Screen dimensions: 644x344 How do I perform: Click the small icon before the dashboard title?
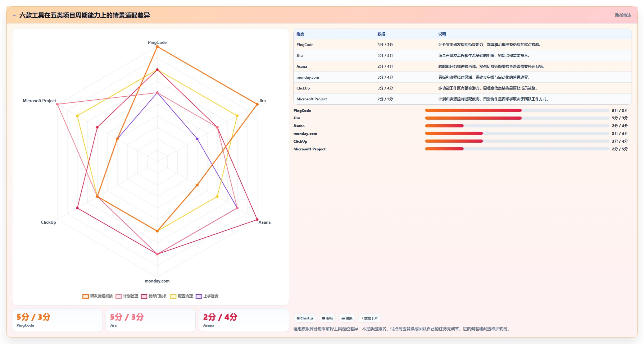coord(15,16)
